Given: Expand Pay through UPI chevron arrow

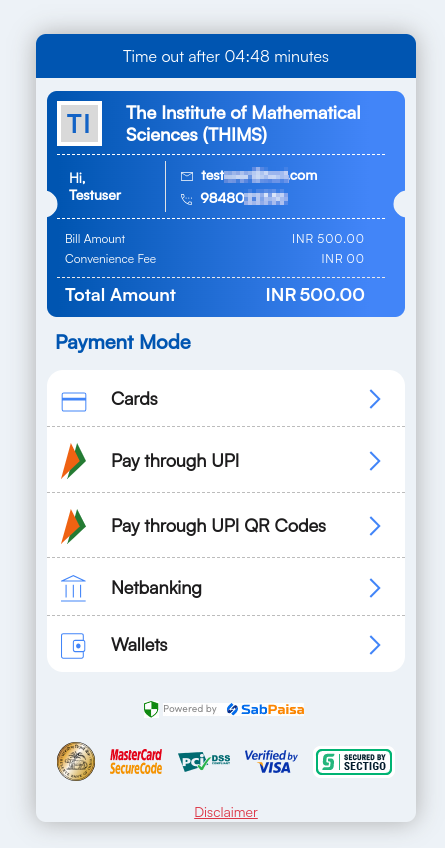Looking at the screenshot, I should 375,461.
